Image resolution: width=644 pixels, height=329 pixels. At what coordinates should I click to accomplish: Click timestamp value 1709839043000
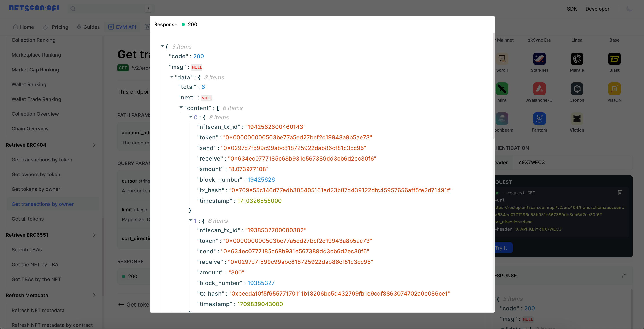coord(260,304)
